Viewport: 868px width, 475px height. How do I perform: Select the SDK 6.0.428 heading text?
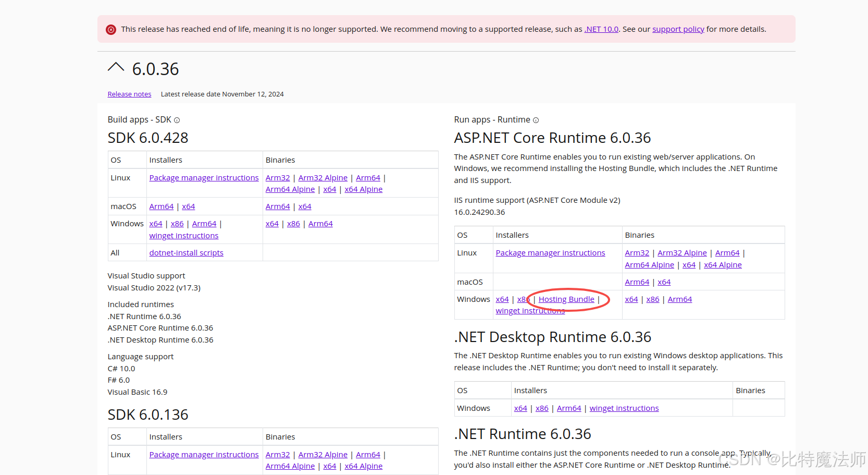tap(148, 138)
